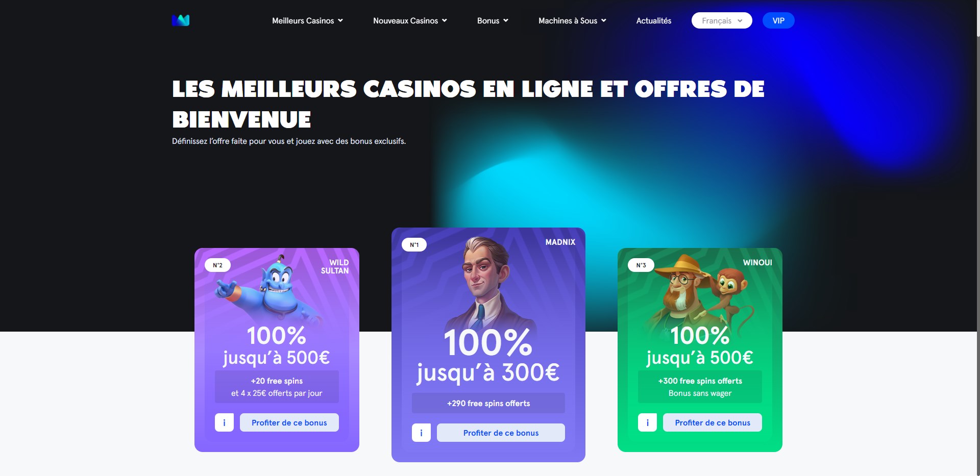980x476 pixels.
Task: Click Profiter de ce bonus for Wild Sultan
Action: click(x=289, y=422)
